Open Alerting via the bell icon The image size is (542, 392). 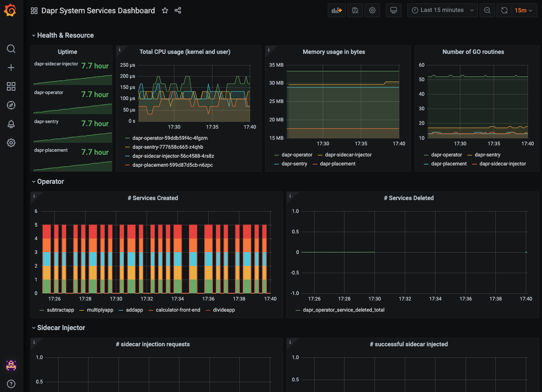click(x=11, y=124)
